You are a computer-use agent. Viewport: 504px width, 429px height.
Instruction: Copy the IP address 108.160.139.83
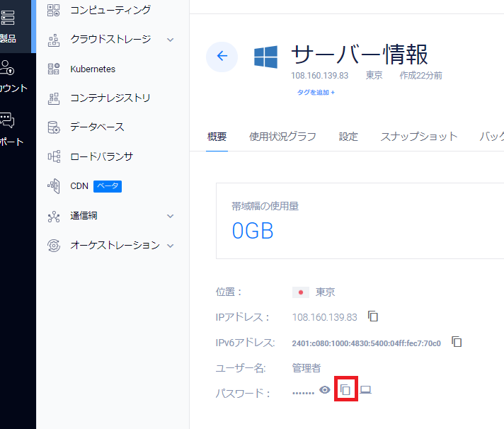point(373,316)
